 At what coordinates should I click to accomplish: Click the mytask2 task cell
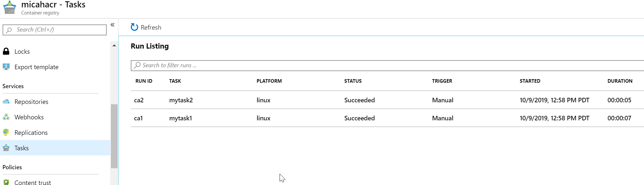[181, 100]
